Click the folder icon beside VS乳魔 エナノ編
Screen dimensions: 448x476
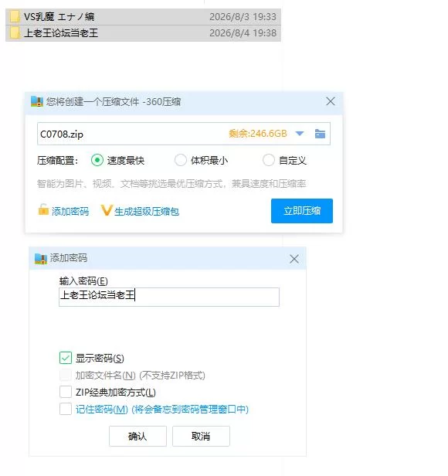click(15, 17)
